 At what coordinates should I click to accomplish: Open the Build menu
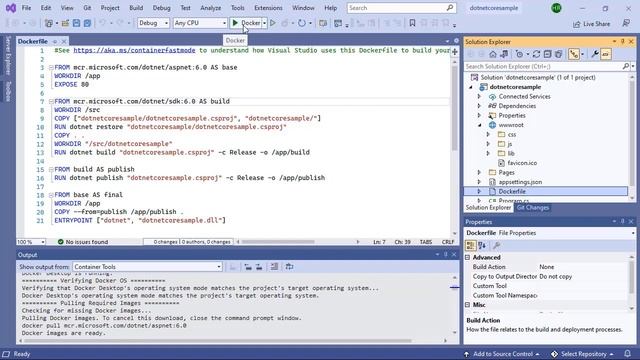coord(136,8)
